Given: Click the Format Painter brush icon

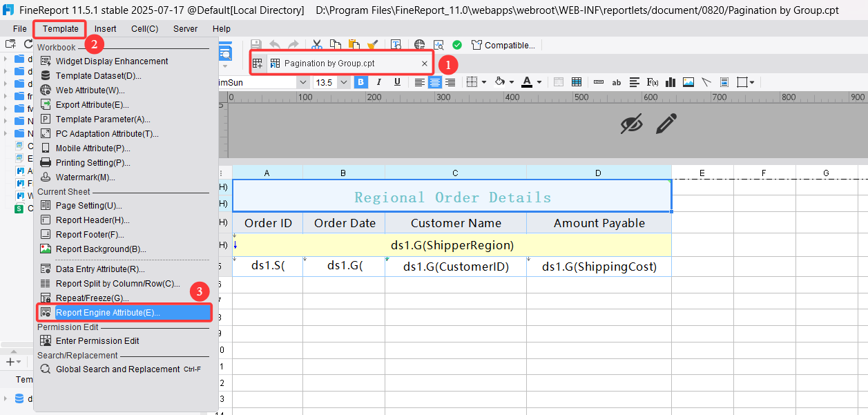Looking at the screenshot, I should pos(372,45).
